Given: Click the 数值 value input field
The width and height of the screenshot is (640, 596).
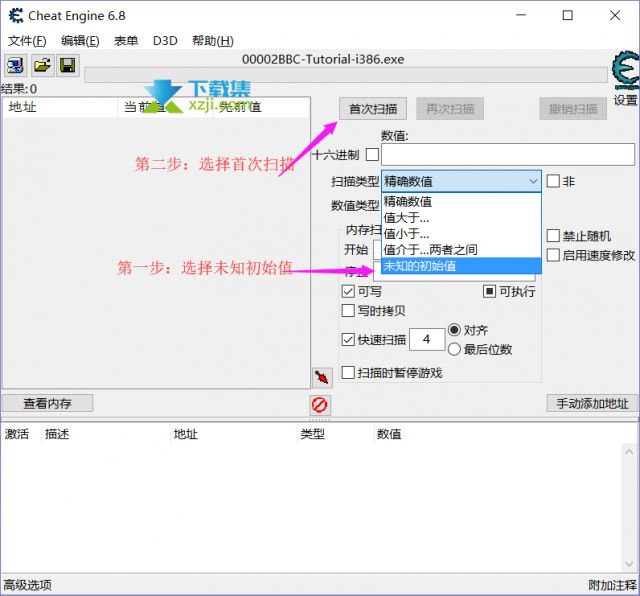Looking at the screenshot, I should (508, 154).
